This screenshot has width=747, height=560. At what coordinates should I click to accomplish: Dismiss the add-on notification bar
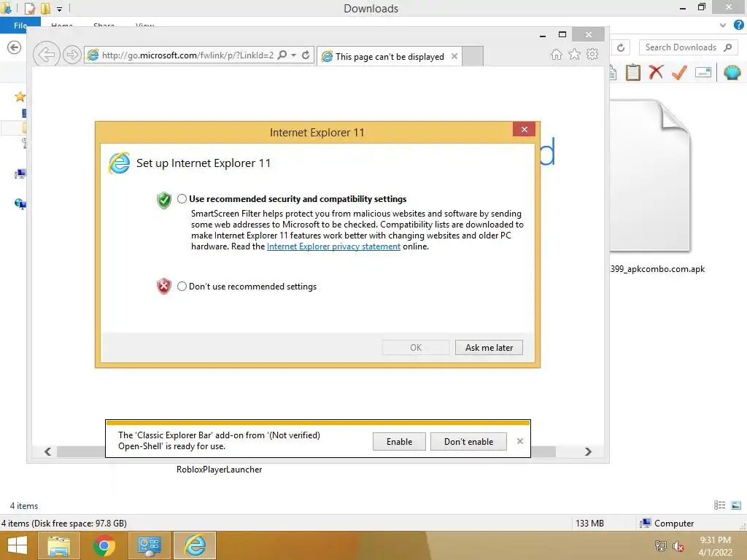click(x=519, y=441)
